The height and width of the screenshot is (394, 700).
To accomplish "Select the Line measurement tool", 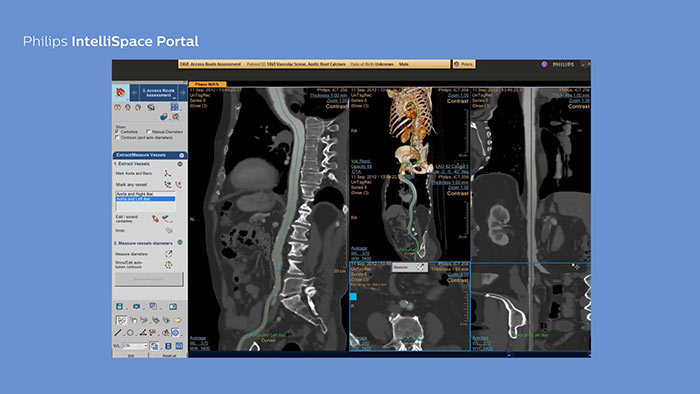I will pos(118,333).
